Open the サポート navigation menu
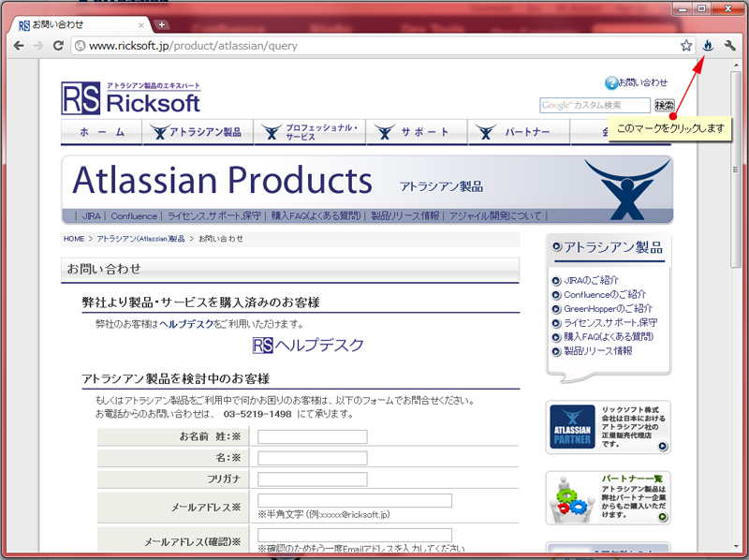The image size is (749, 560). (x=417, y=132)
